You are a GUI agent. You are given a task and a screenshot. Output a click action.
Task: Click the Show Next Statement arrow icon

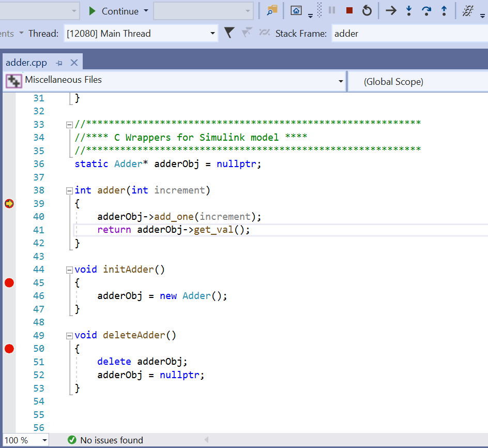(x=391, y=11)
